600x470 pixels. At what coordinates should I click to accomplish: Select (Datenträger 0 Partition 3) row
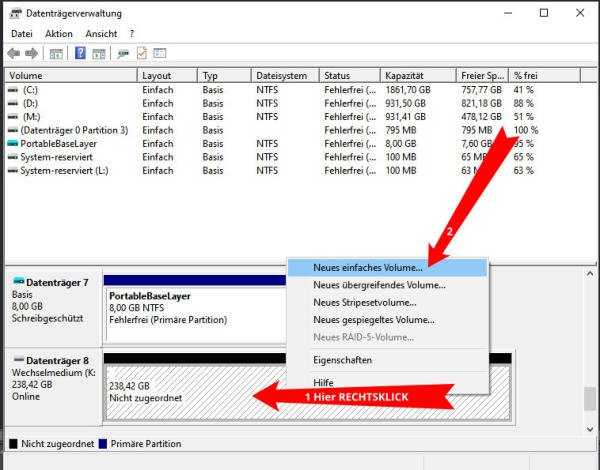pos(293,130)
